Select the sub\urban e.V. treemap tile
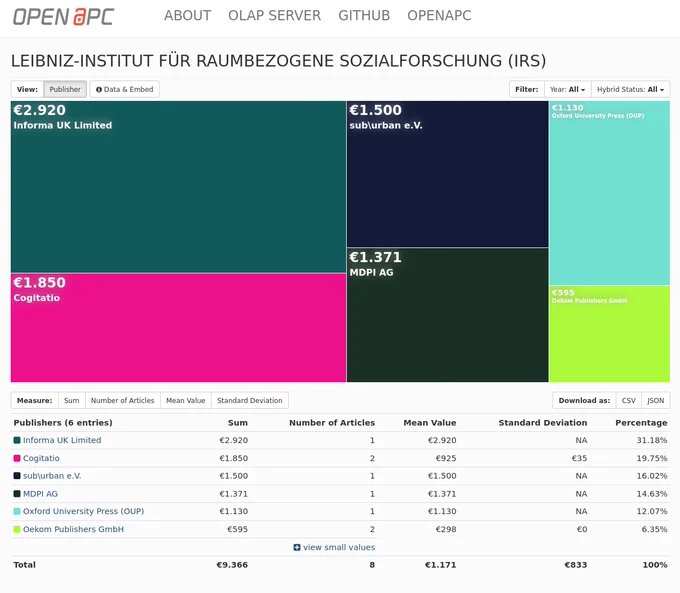Image resolution: width=680 pixels, height=593 pixels. (448, 174)
